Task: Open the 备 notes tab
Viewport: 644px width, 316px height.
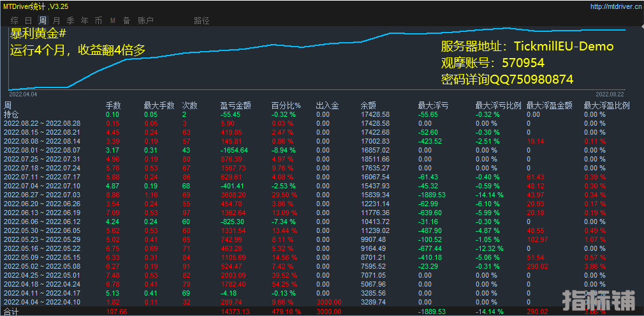Action: [x=126, y=20]
